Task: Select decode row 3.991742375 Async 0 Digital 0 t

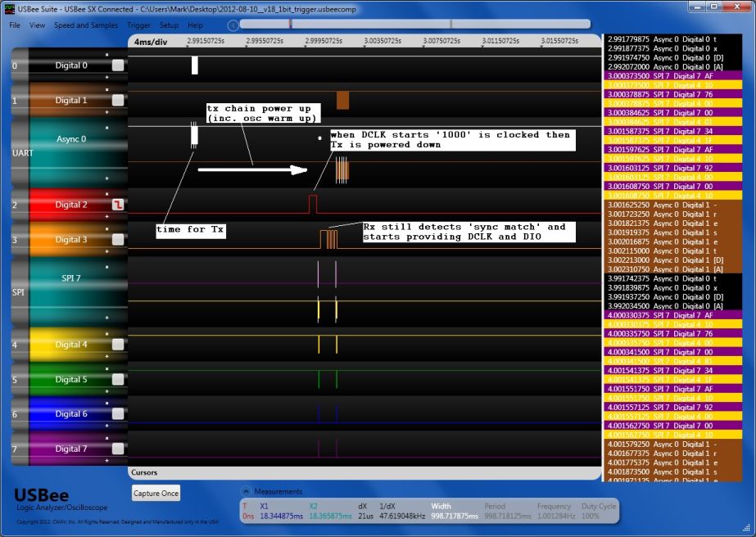Action: tap(672, 278)
